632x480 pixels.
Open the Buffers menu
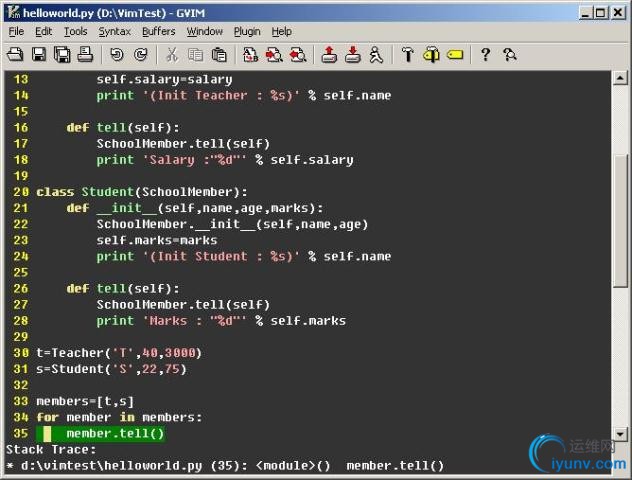pos(158,31)
